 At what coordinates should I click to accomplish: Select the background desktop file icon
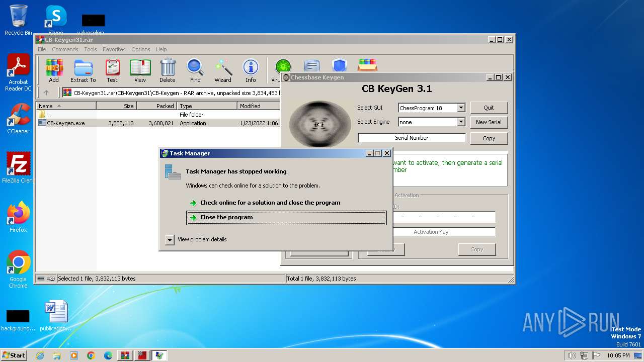pos(18,320)
